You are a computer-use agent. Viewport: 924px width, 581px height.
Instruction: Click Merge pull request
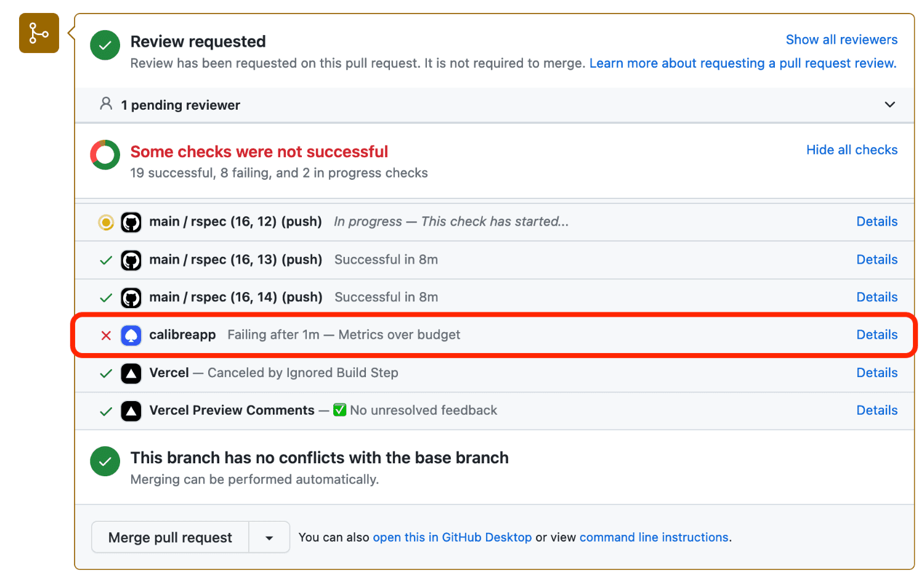[169, 537]
